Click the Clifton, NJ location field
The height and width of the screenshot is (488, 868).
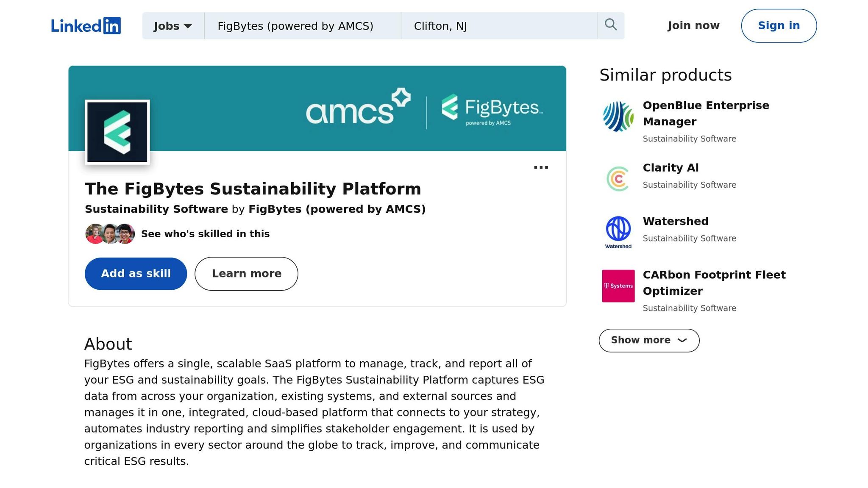(x=498, y=26)
